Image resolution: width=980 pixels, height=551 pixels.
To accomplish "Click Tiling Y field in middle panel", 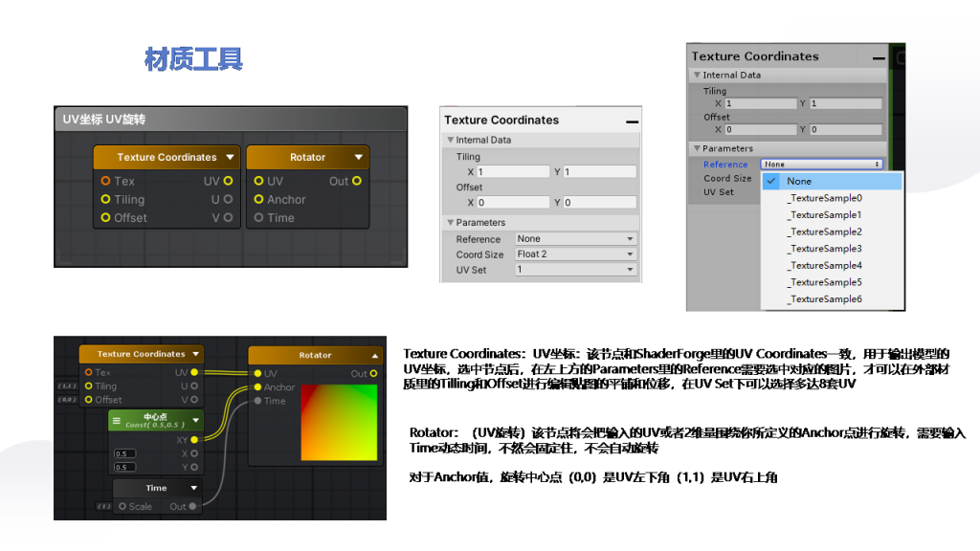I will (x=600, y=172).
